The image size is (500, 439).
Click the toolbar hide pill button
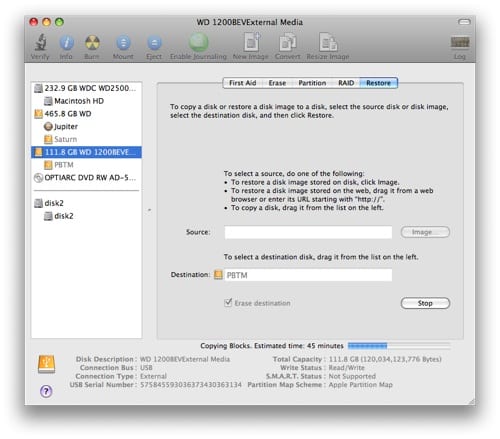click(x=464, y=22)
